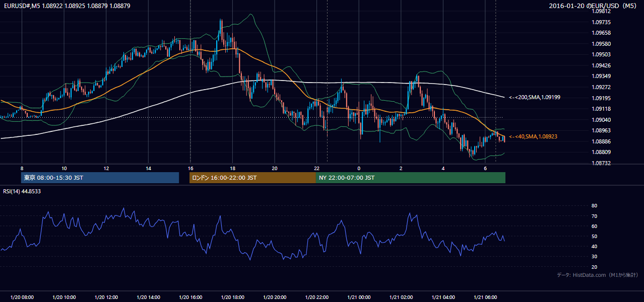Click price axis label 1.08886

coord(601,141)
